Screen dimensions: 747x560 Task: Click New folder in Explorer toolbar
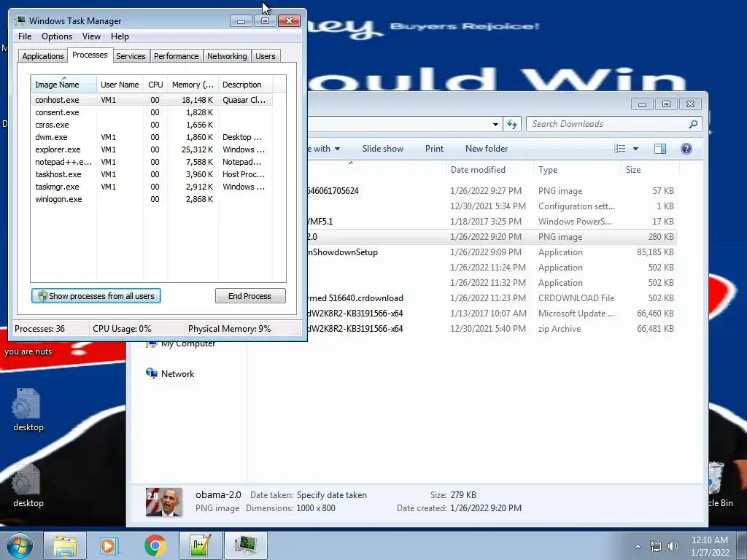tap(487, 149)
